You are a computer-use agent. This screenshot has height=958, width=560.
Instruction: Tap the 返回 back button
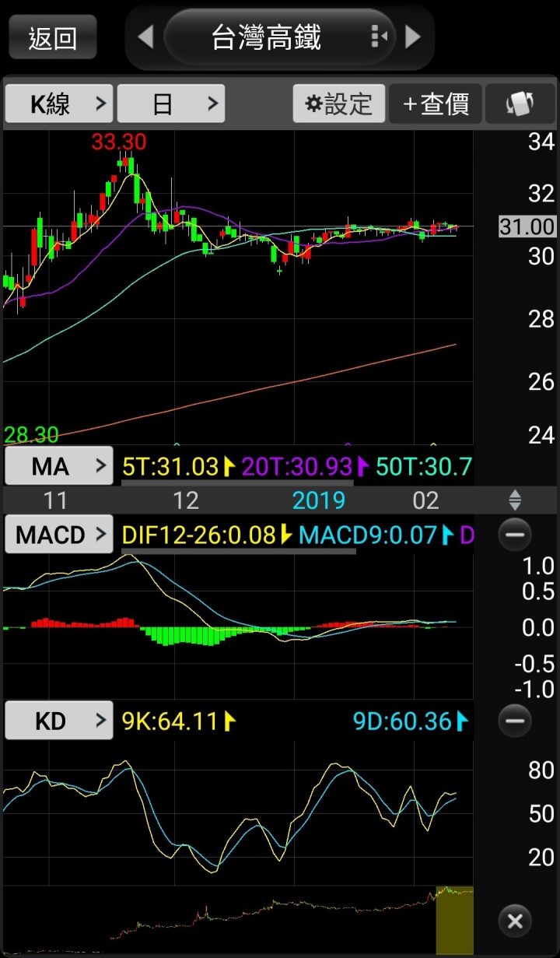(53, 37)
